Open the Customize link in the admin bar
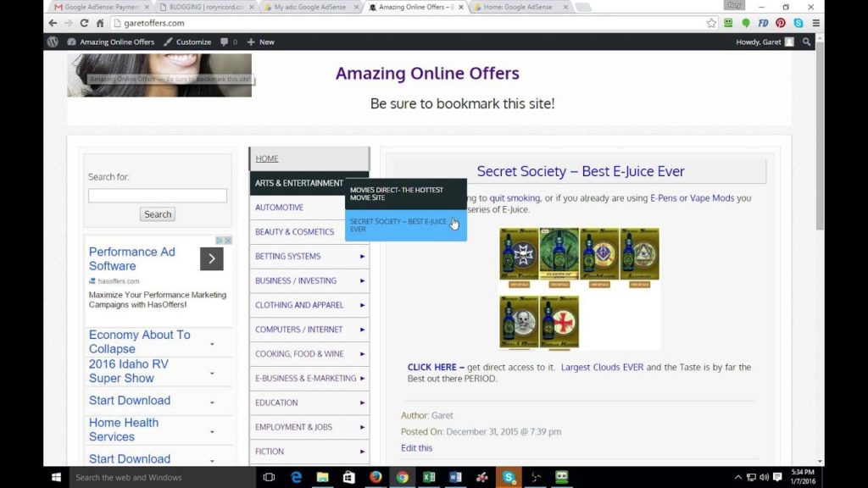Image resolution: width=868 pixels, height=488 pixels. pyautogui.click(x=187, y=42)
